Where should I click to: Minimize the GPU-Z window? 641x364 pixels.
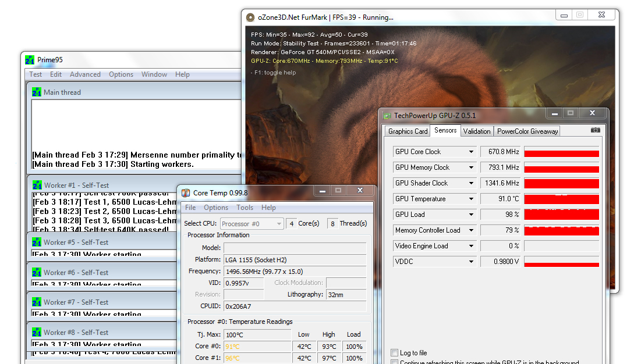point(555,113)
